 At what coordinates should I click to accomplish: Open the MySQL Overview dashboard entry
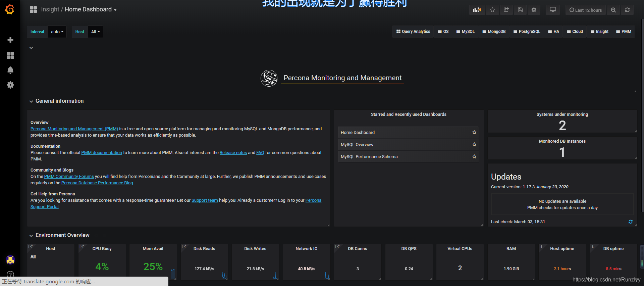408,145
